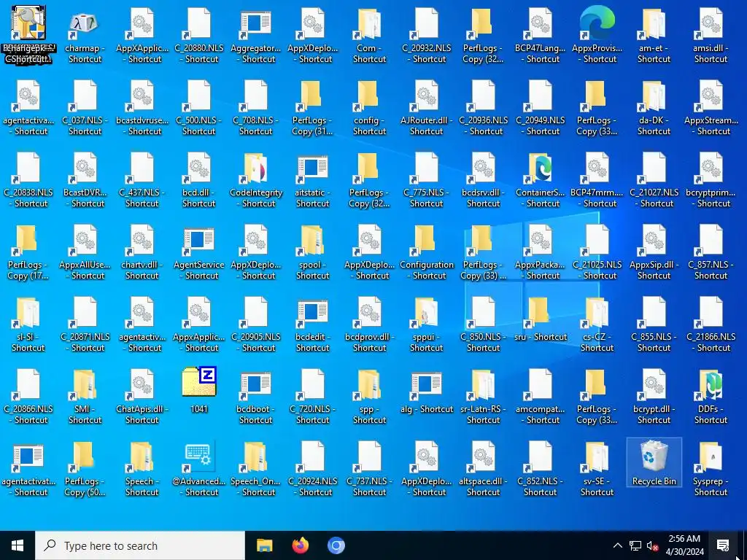The height and width of the screenshot is (560, 747).
Task: Open the muted volume tray icon
Action: click(652, 545)
